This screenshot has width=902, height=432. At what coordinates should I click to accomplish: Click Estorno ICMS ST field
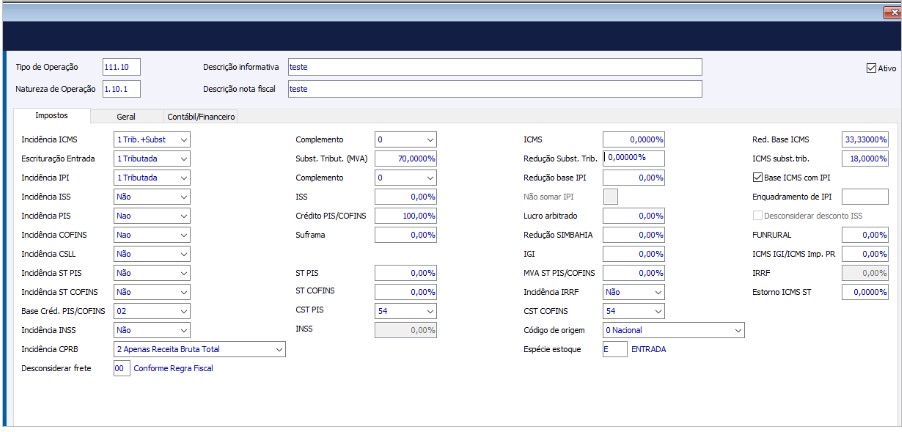coord(865,292)
